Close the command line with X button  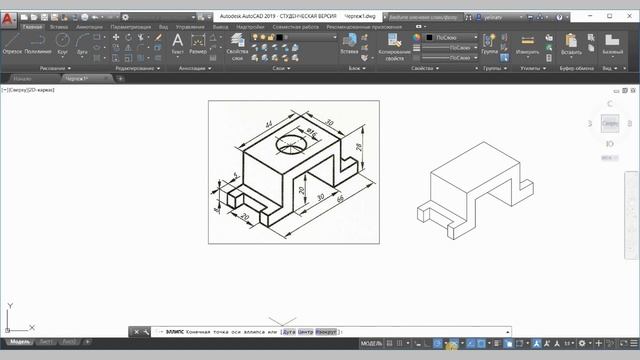136,332
